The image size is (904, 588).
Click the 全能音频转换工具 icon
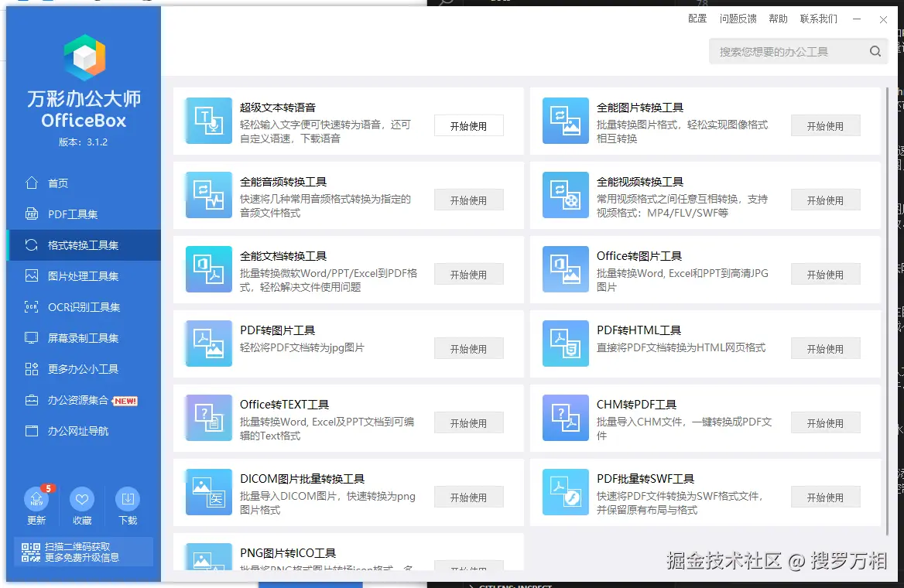click(x=209, y=195)
